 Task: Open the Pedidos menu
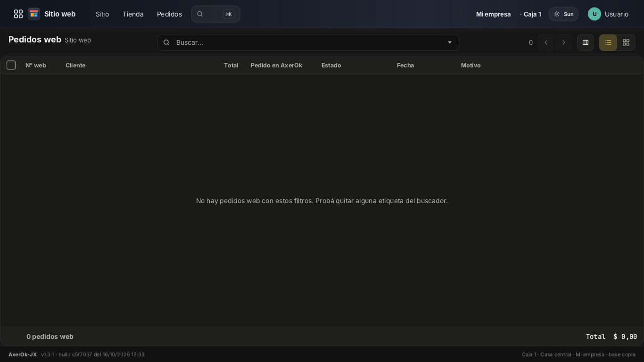[x=169, y=14]
